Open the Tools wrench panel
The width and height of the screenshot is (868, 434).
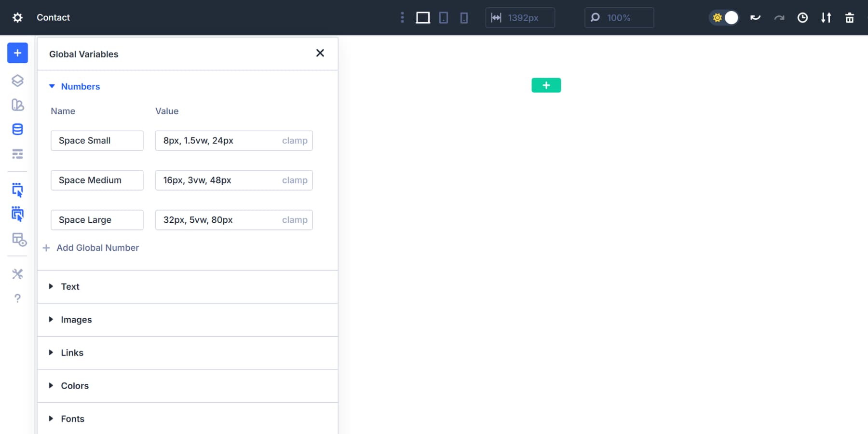[17, 274]
